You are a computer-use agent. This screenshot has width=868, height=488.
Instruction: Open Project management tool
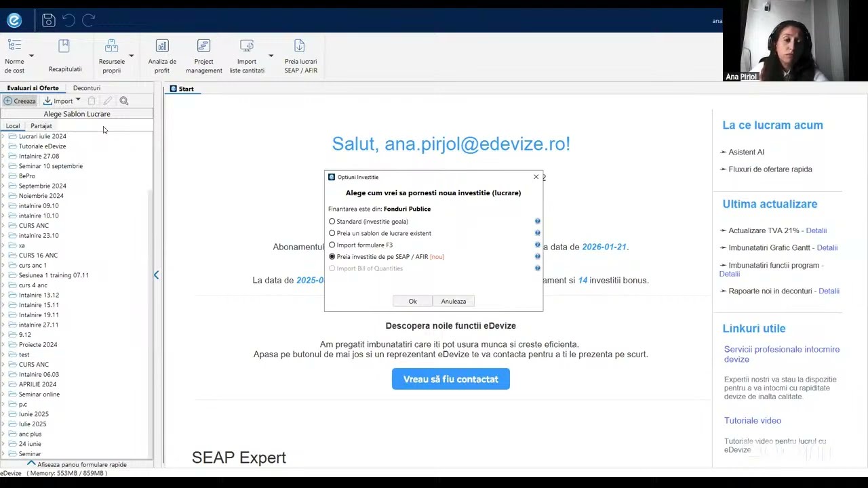point(203,56)
